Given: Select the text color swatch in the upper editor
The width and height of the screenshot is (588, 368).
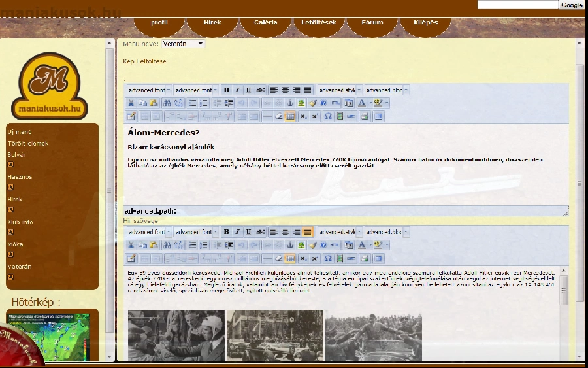Looking at the screenshot, I should coord(361,103).
